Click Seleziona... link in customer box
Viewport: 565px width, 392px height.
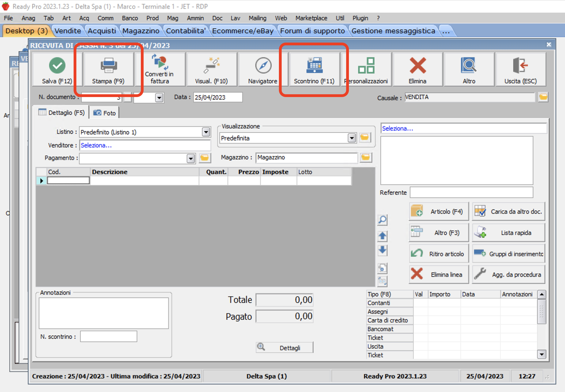pos(397,129)
